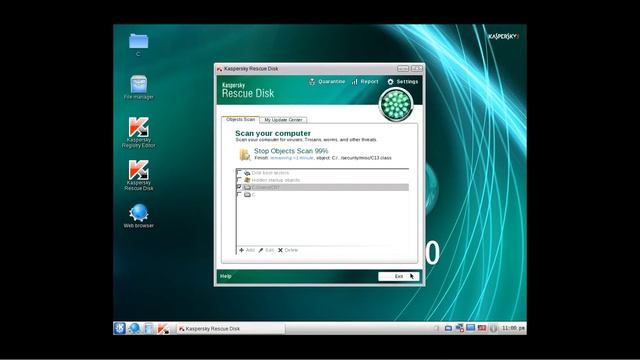Switch to the My Update Center tab
The image size is (640, 360).
[283, 120]
